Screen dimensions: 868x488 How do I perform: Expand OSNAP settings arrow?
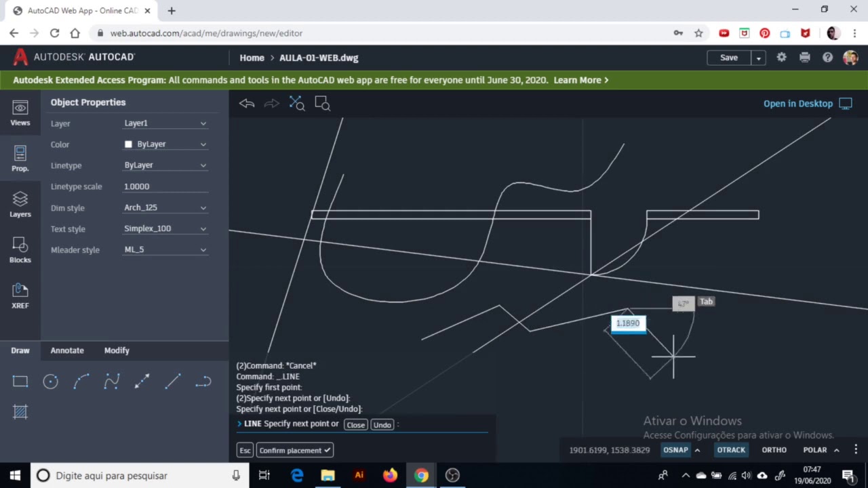click(x=697, y=450)
